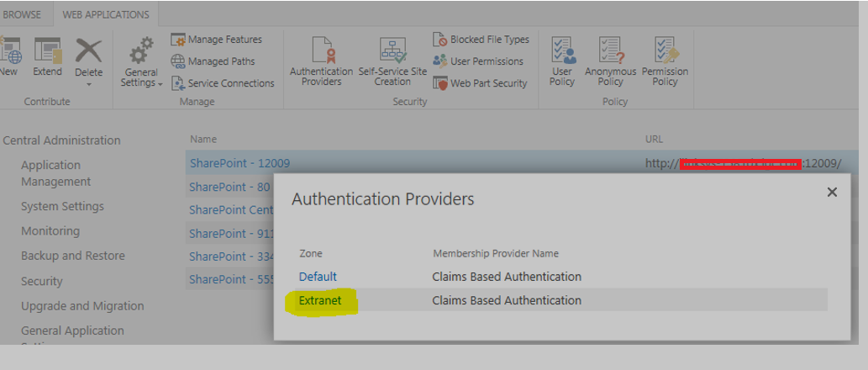Viewport: 868px width, 370px height.
Task: Click the Delete web application icon
Action: pos(88,51)
